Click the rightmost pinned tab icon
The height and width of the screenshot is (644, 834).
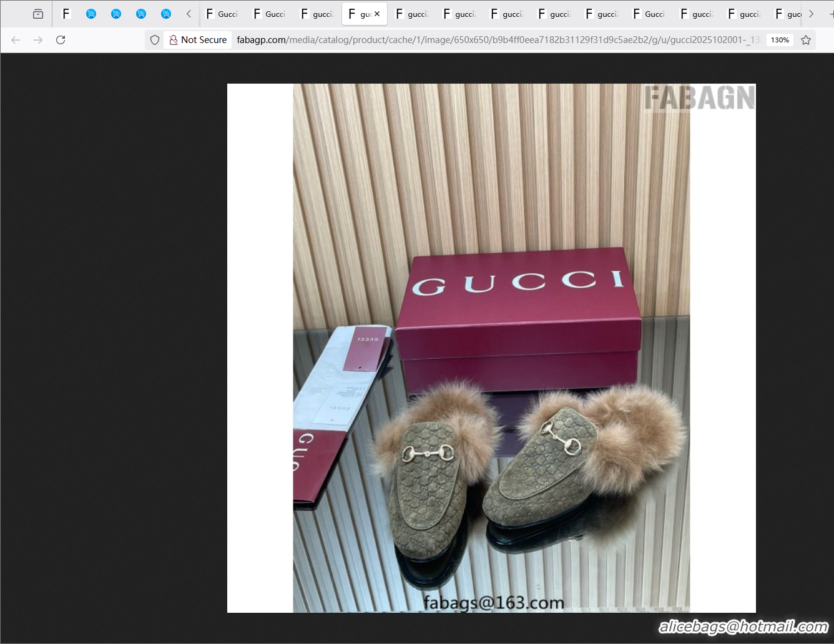tap(166, 13)
